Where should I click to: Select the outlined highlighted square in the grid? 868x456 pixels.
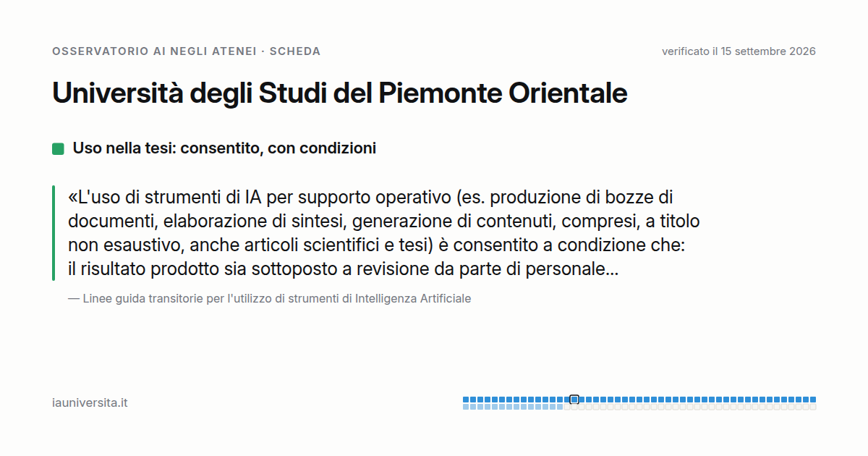pos(574,400)
